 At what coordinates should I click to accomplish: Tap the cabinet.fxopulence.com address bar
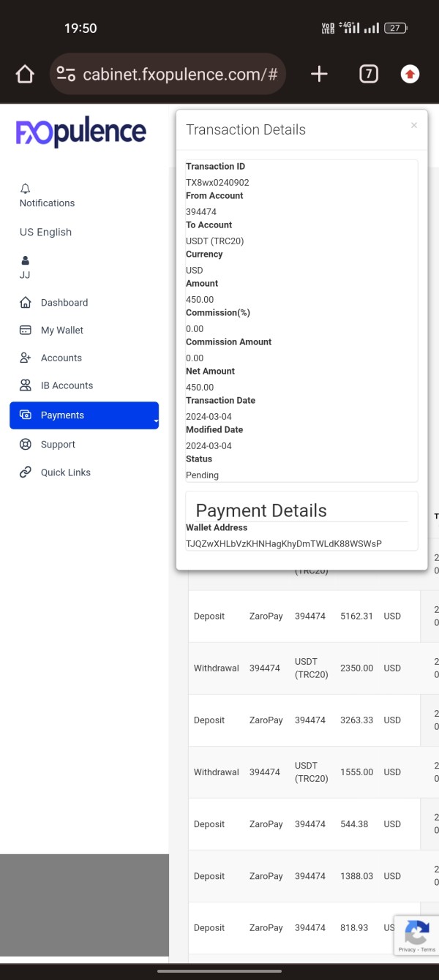tap(168, 74)
